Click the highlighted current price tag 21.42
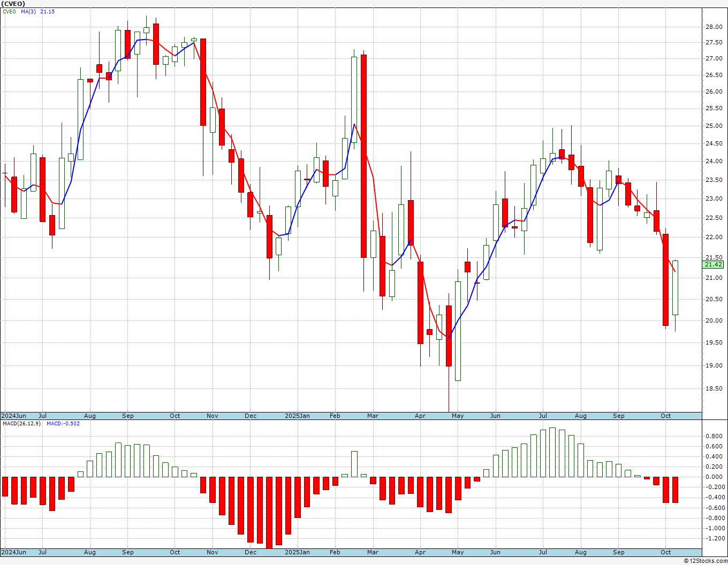Screen dimensions: 728x565 click(714, 264)
